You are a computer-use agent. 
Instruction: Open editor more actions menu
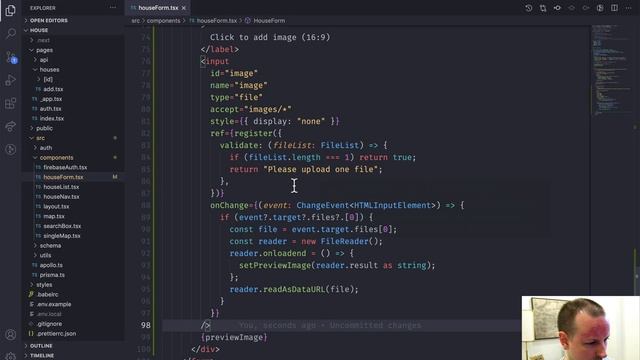[x=629, y=8]
